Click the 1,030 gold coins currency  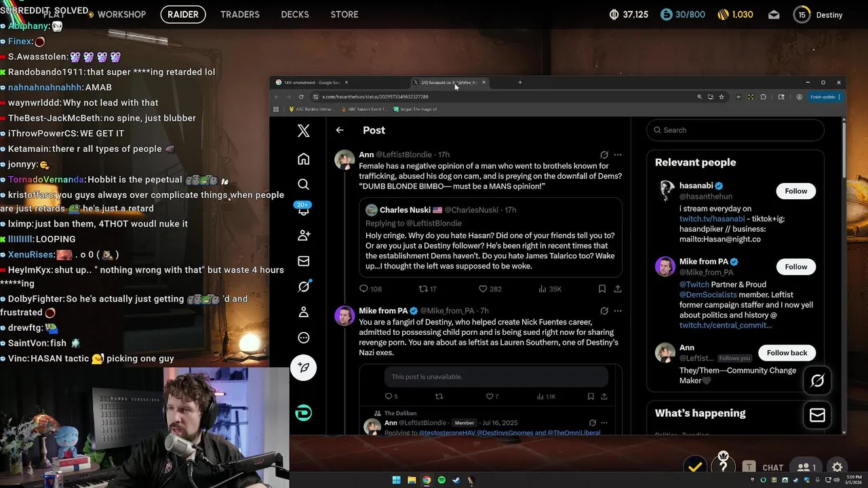tap(735, 14)
